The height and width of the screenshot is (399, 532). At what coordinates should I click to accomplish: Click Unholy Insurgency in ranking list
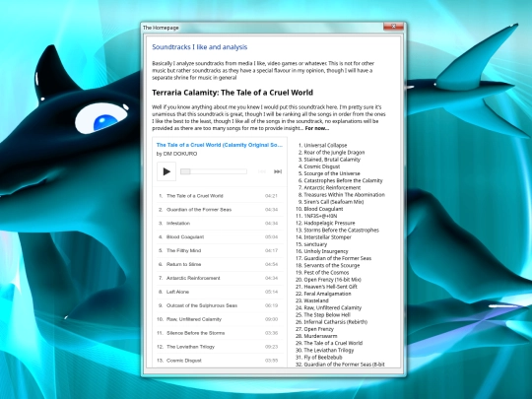pos(326,251)
